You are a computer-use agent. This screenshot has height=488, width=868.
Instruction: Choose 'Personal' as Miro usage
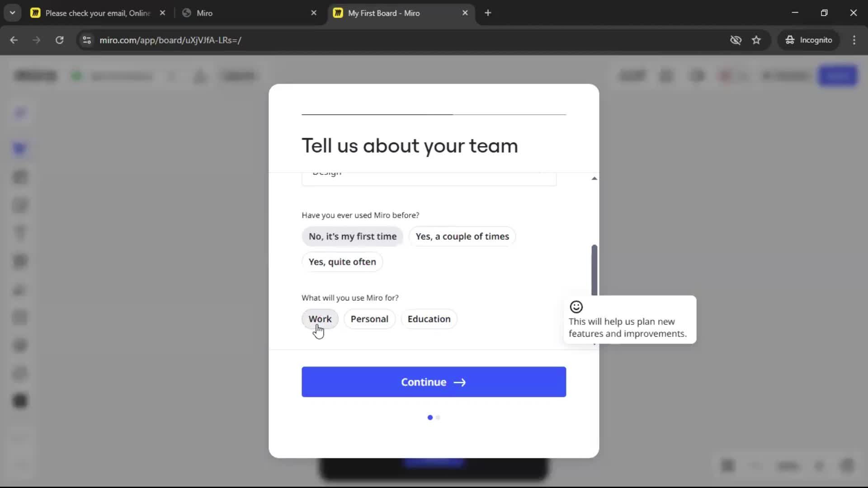[x=369, y=319]
